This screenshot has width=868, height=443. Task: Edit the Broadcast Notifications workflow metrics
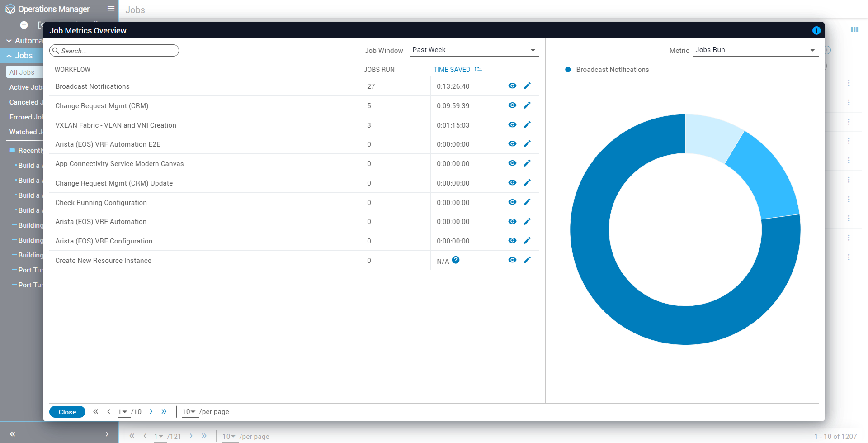tap(527, 86)
